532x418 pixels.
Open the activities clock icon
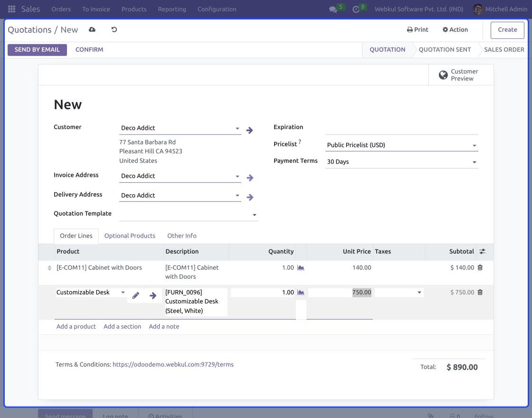[356, 9]
